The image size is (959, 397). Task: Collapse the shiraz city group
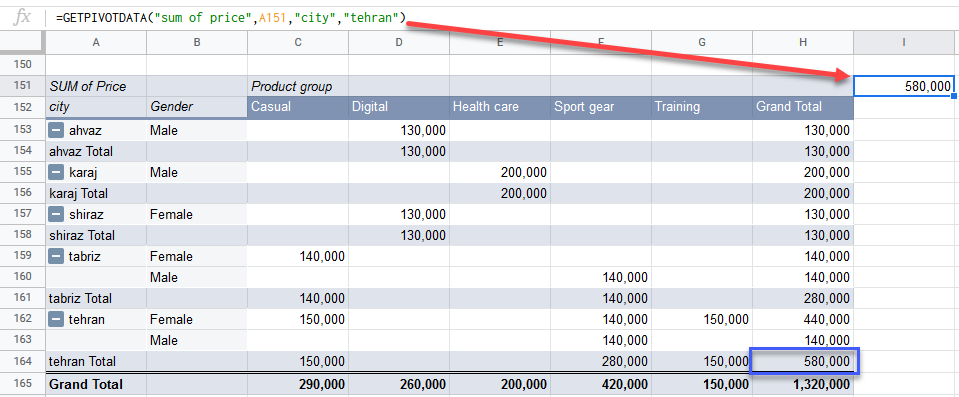(56, 215)
